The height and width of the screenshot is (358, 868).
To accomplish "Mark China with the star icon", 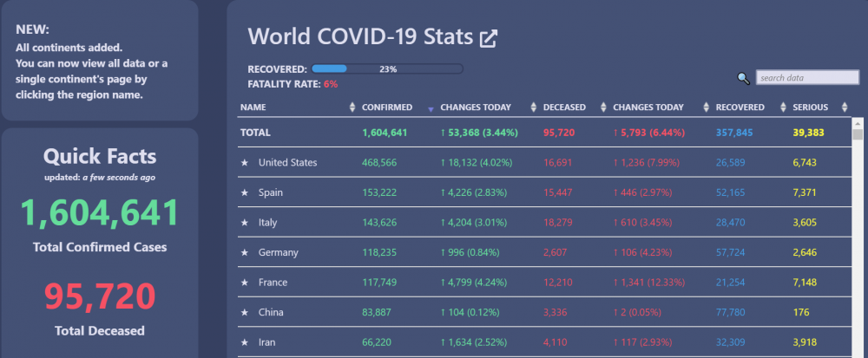I will point(245,312).
